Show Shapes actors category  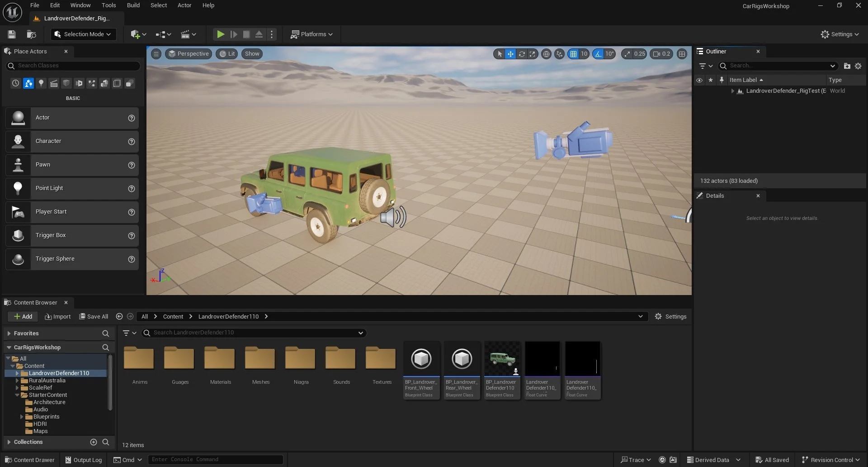tap(66, 83)
